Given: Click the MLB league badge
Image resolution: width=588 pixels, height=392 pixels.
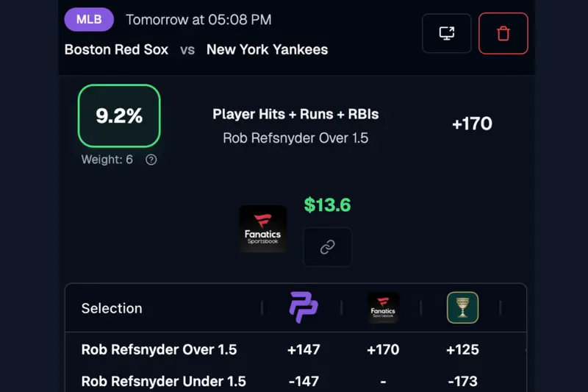Looking at the screenshot, I should click(x=89, y=20).
